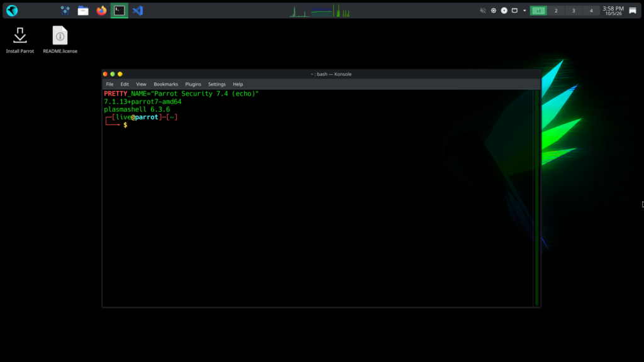Close the Konsole window with the red button
644x362 pixels.
point(105,74)
